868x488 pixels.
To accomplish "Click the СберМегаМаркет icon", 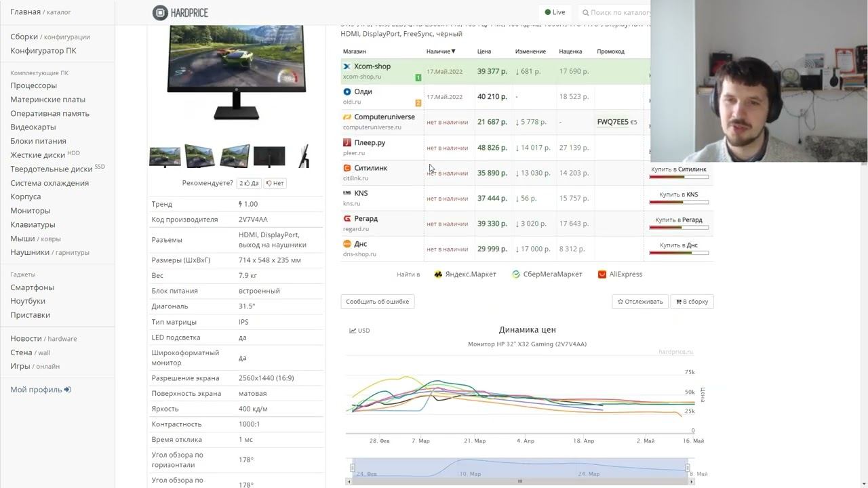I will coord(516,274).
